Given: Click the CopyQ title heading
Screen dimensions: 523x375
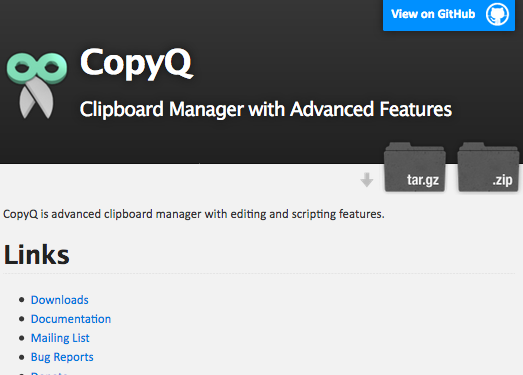Looking at the screenshot, I should pyautogui.click(x=136, y=63).
